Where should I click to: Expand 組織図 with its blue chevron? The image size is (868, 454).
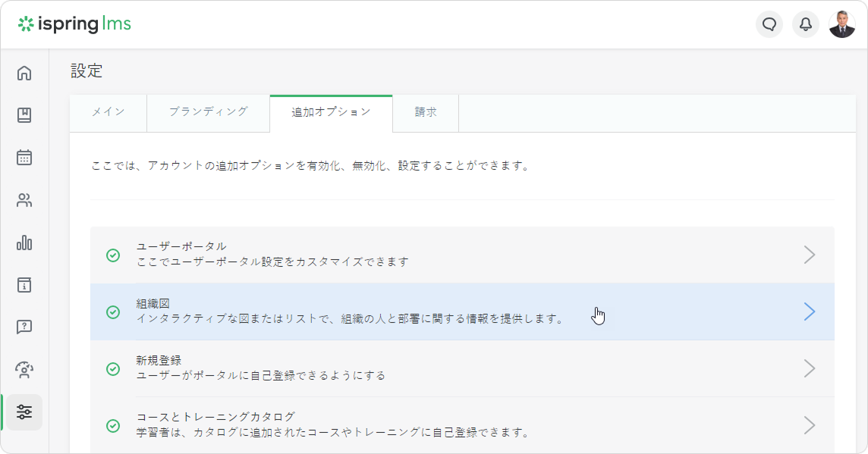(x=810, y=312)
